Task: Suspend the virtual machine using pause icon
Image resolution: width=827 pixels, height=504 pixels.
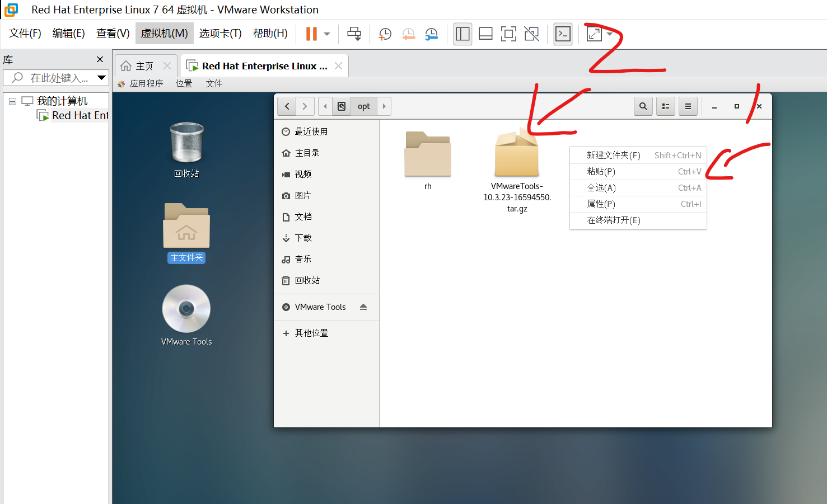Action: [x=311, y=34]
